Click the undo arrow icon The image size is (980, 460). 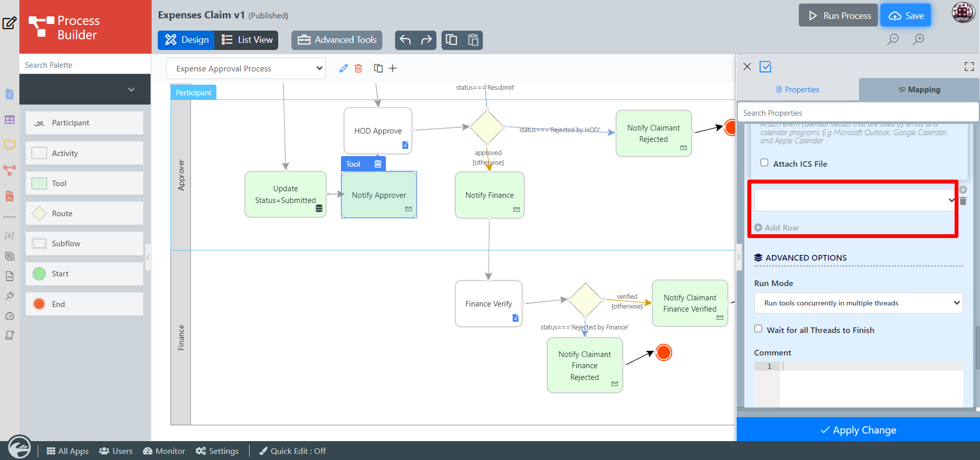click(x=405, y=40)
